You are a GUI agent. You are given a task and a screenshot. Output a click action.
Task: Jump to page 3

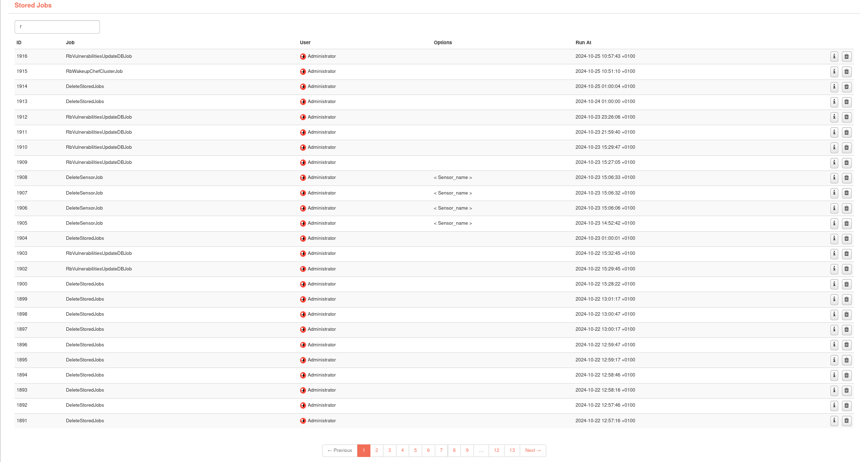click(x=390, y=450)
